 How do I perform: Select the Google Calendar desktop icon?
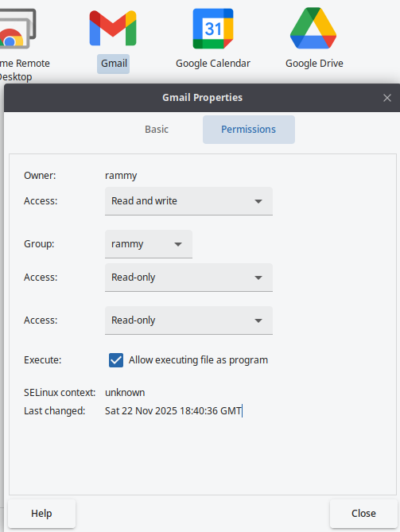pos(212,29)
